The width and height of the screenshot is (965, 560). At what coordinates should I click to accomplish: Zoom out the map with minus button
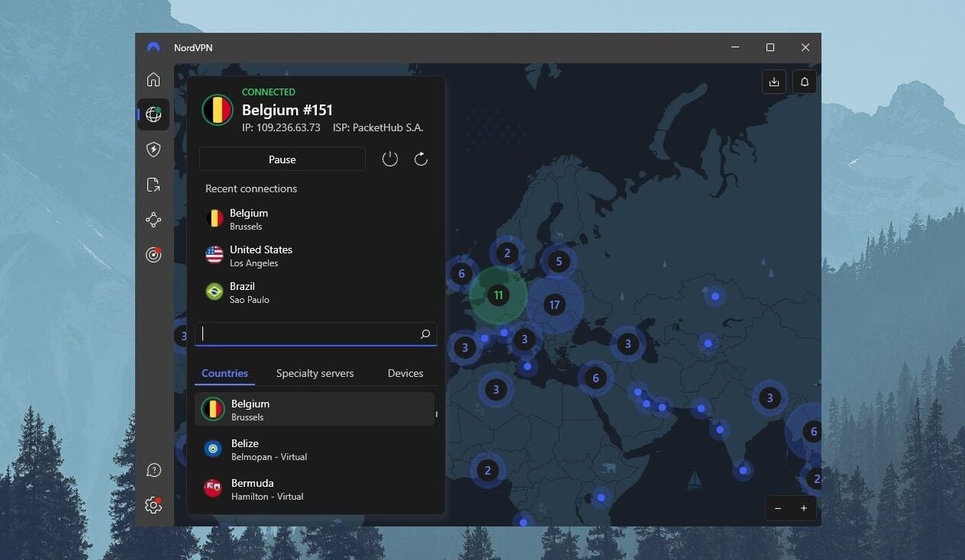tap(778, 508)
